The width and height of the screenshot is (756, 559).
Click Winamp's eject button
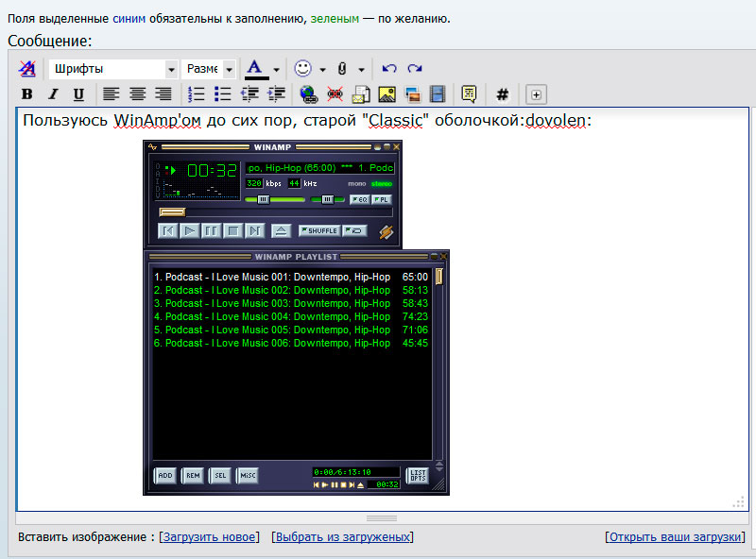click(x=281, y=231)
